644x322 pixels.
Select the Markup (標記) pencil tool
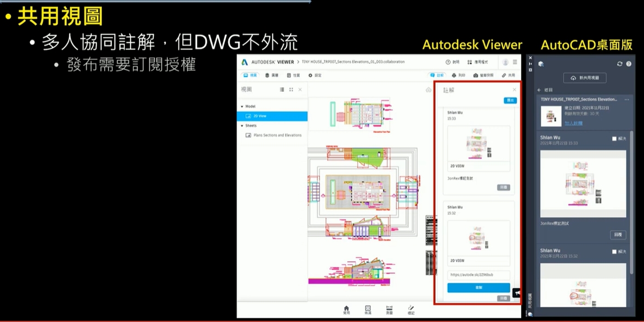411,310
